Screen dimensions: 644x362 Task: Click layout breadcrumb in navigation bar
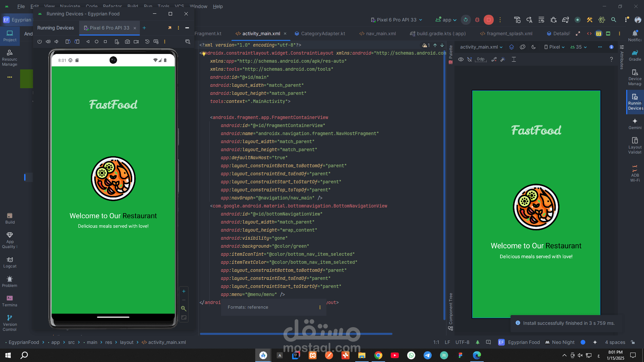click(126, 342)
